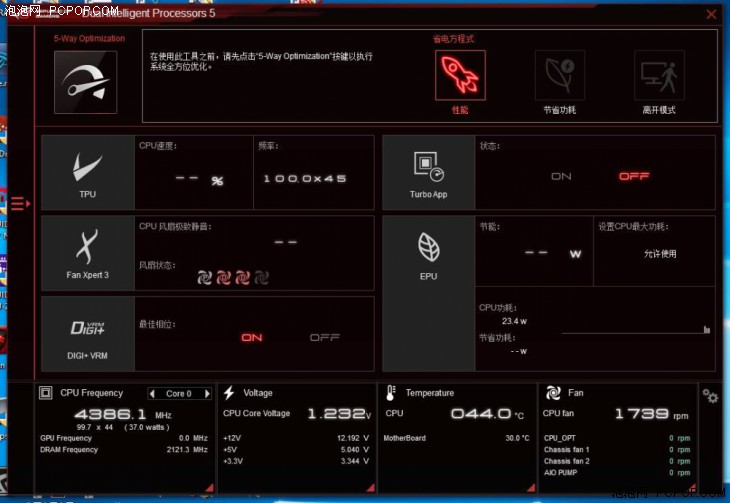The image size is (730, 503).
Task: Open the TPU panel
Action: pyautogui.click(x=88, y=173)
